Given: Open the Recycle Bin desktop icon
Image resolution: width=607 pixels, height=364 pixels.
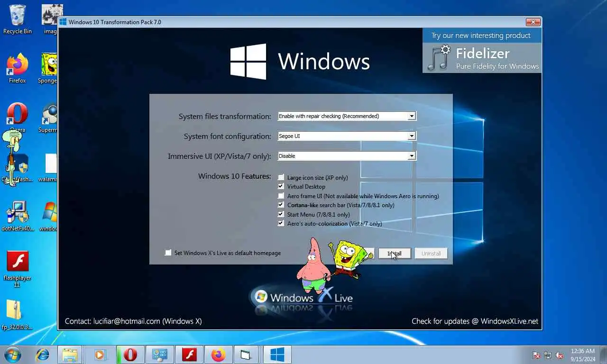Looking at the screenshot, I should click(x=18, y=19).
